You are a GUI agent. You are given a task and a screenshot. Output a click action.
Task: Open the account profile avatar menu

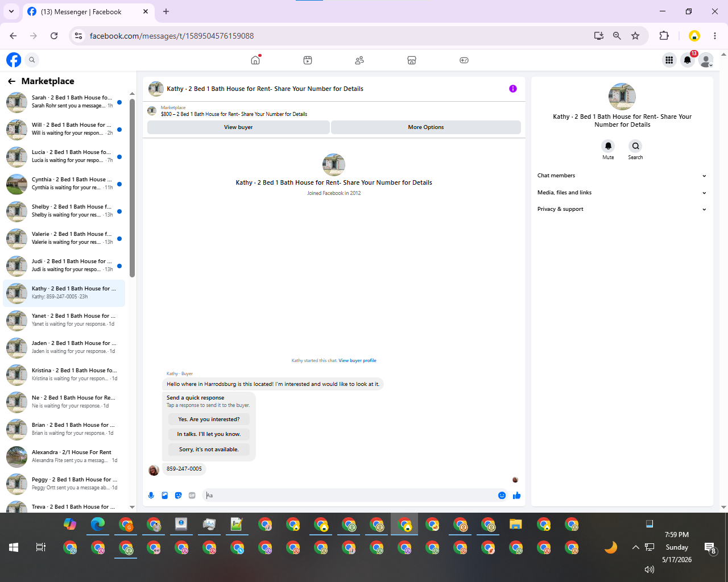click(706, 60)
